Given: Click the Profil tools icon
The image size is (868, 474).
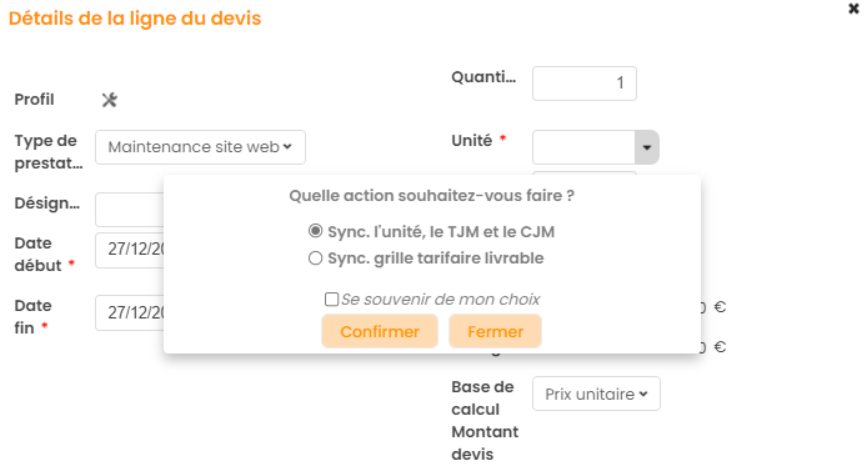Looking at the screenshot, I should pyautogui.click(x=110, y=99).
